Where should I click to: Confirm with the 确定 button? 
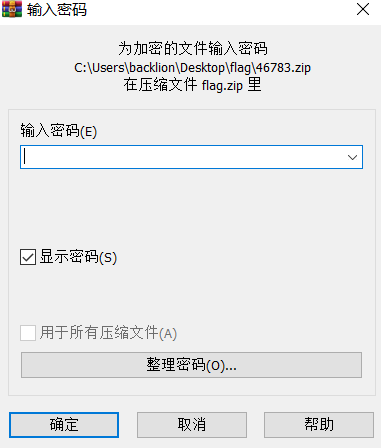coord(64,425)
